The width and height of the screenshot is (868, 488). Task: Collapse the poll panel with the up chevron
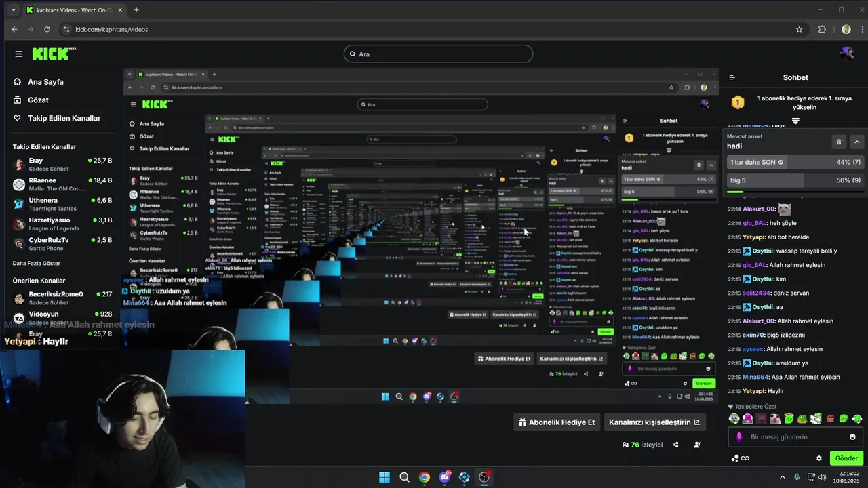coord(857,142)
